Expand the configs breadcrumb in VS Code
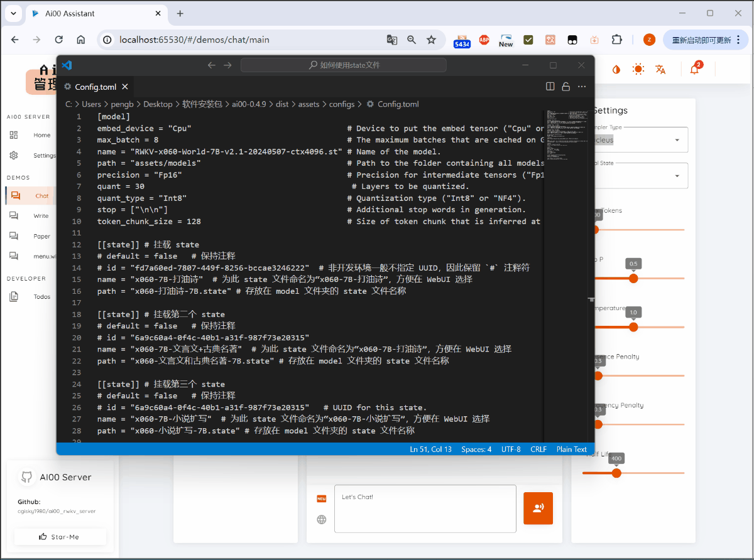This screenshot has height=560, width=754. click(342, 104)
